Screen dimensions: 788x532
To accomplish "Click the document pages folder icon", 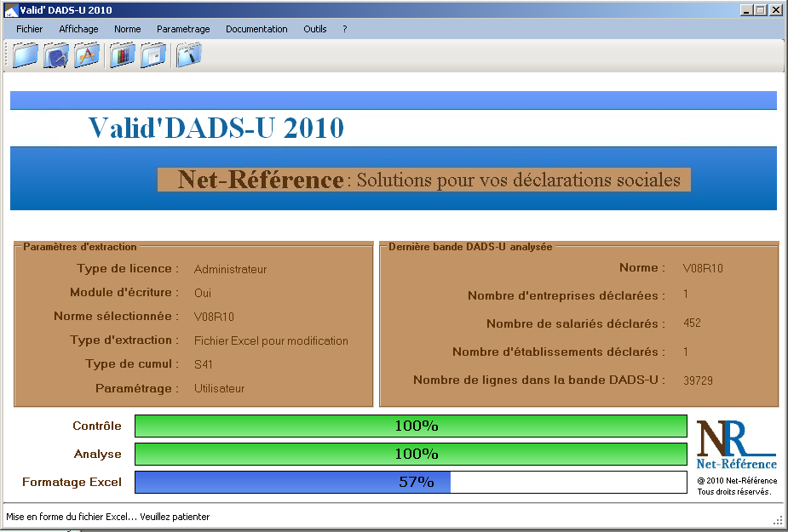I will pyautogui.click(x=152, y=55).
